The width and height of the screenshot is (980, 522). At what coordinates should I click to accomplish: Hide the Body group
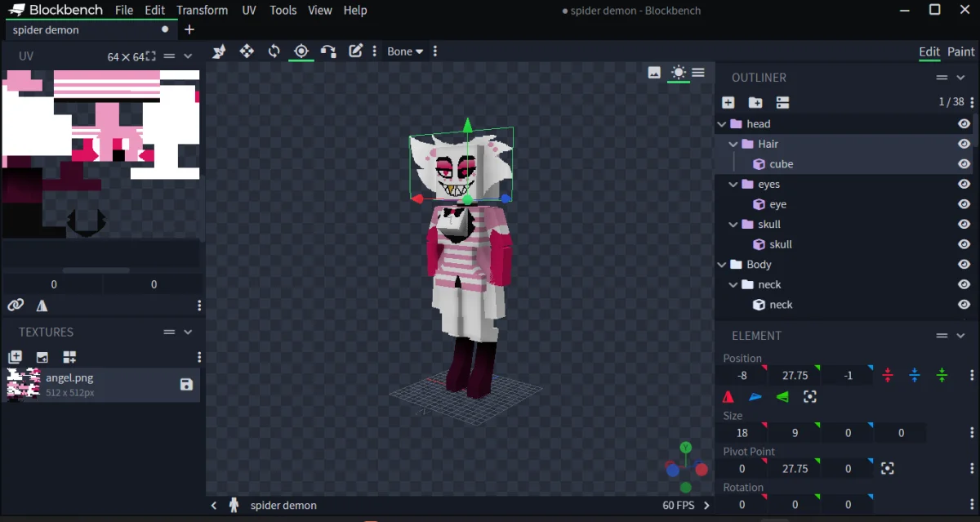(x=964, y=265)
